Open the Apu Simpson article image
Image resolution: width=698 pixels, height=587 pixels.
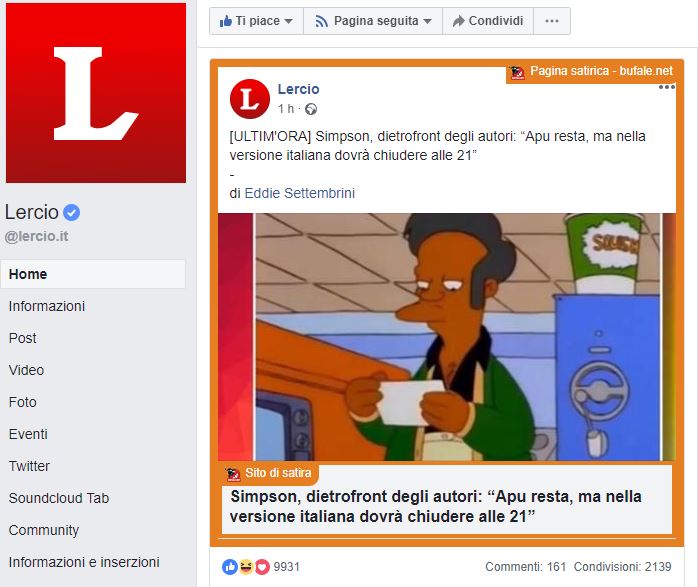tap(447, 337)
